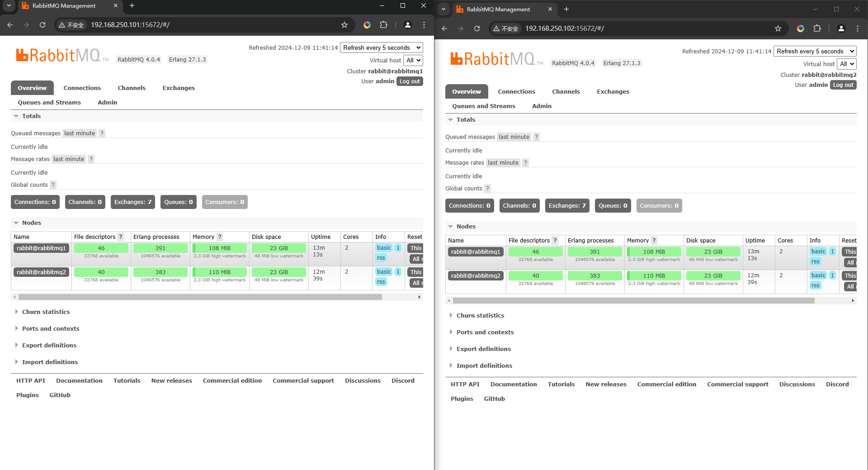Click Log out button in left window
The image size is (868, 470).
[410, 81]
